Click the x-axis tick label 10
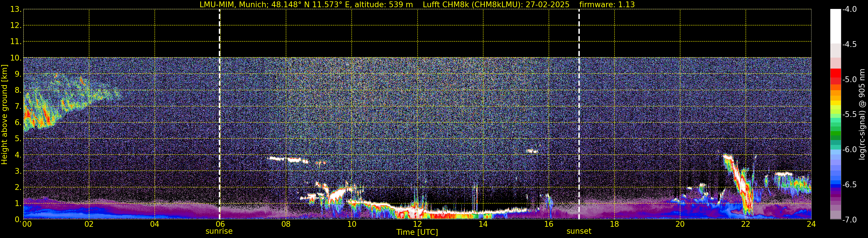 coord(352,224)
